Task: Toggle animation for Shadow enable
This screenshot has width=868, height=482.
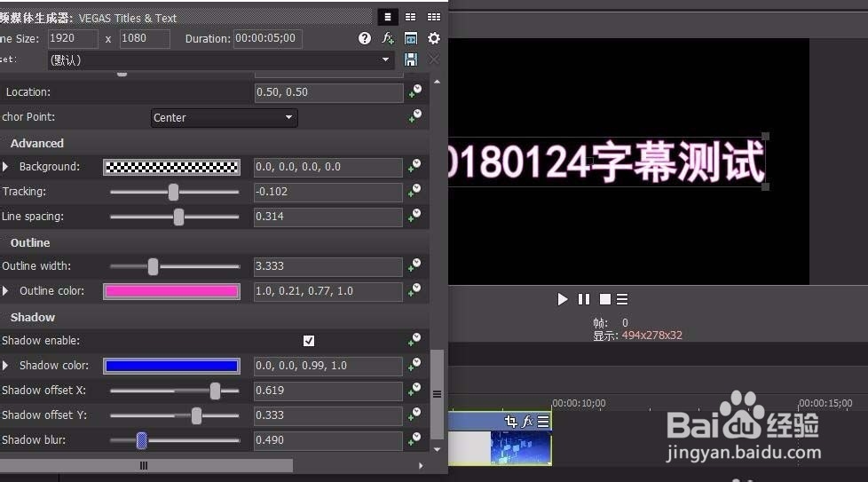Action: 415,340
